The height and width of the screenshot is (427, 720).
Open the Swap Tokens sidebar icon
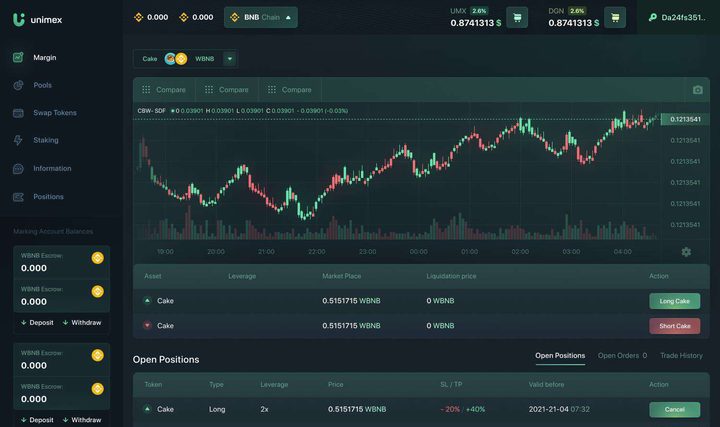tap(18, 112)
